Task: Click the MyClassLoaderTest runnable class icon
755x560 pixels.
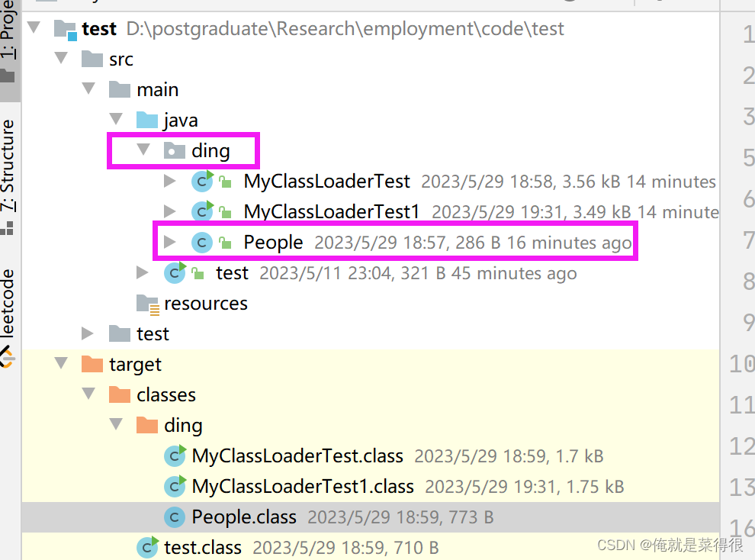Action: click(202, 181)
